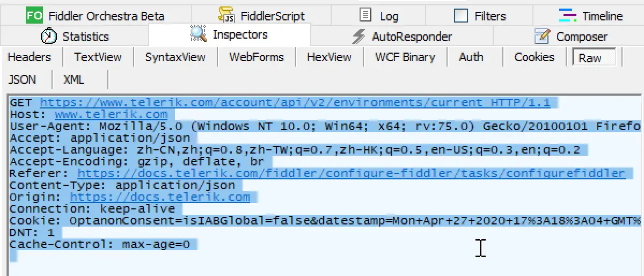Screen dimensions: 644x276
Task: Click the Origin https://docs.telerik.com link
Action: [x=160, y=197]
